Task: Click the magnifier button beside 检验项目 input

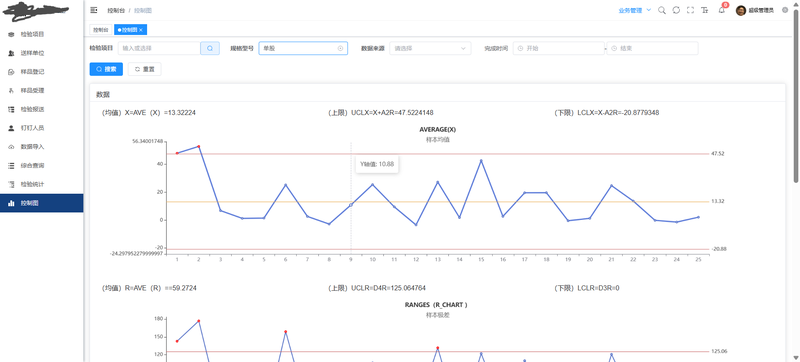Action: coord(210,48)
